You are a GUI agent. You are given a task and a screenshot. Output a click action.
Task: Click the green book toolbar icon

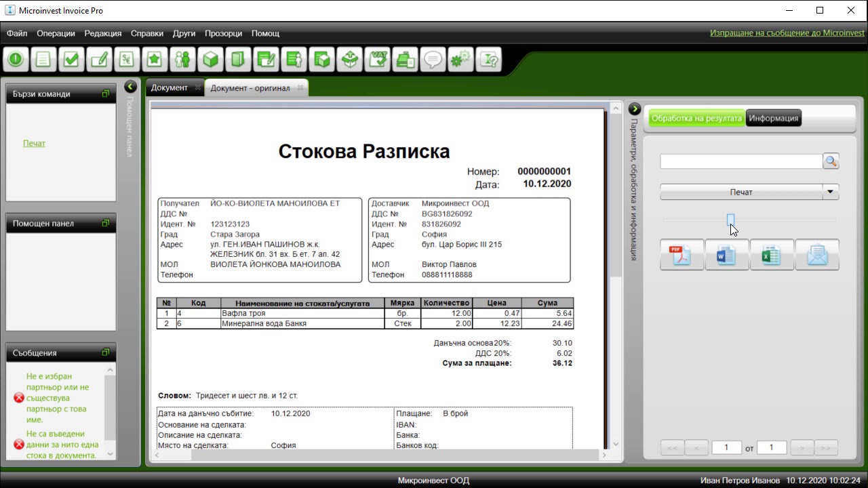238,60
